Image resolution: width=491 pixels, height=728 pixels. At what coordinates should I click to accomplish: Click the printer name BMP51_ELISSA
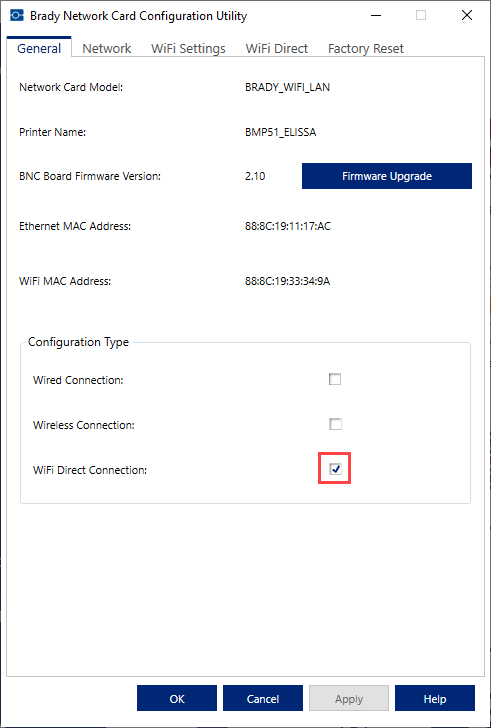[280, 132]
